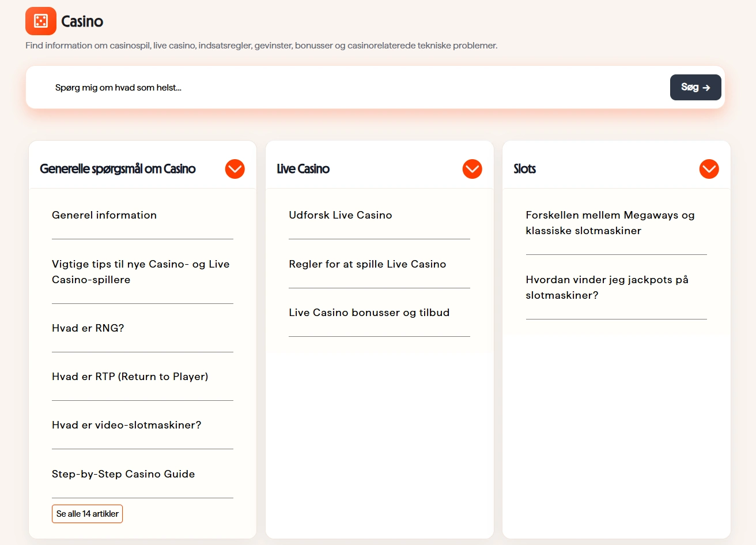
Task: Open the Step-by-Step Casino Guide
Action: pos(123,474)
